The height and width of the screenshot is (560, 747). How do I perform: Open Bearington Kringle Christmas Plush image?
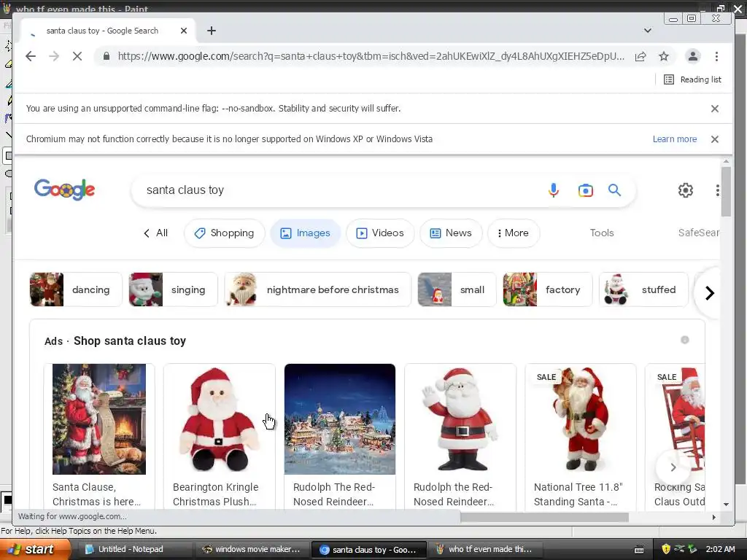[x=219, y=419]
